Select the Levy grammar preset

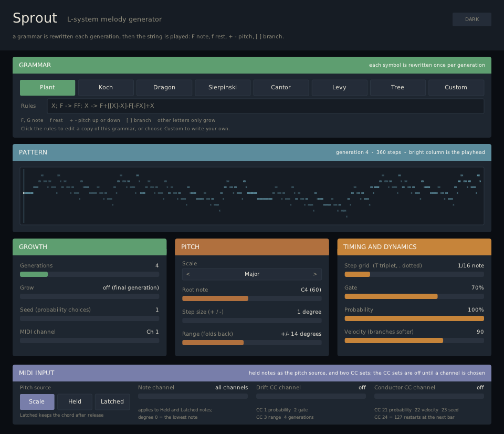tap(339, 88)
